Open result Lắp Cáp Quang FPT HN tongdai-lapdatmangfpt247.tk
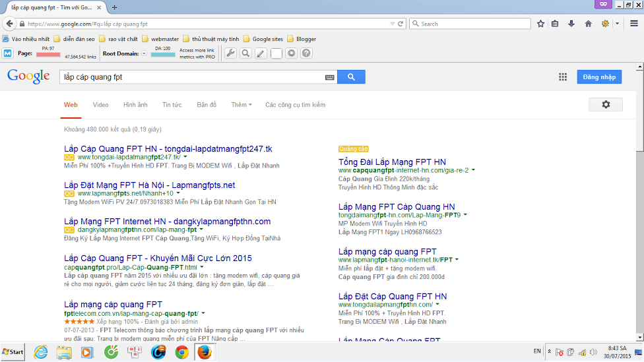 click(168, 148)
